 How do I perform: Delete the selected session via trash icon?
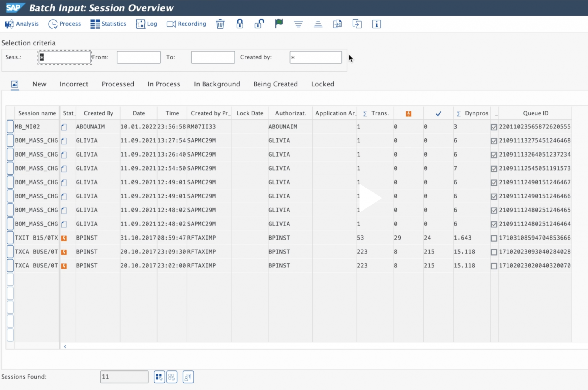(220, 24)
